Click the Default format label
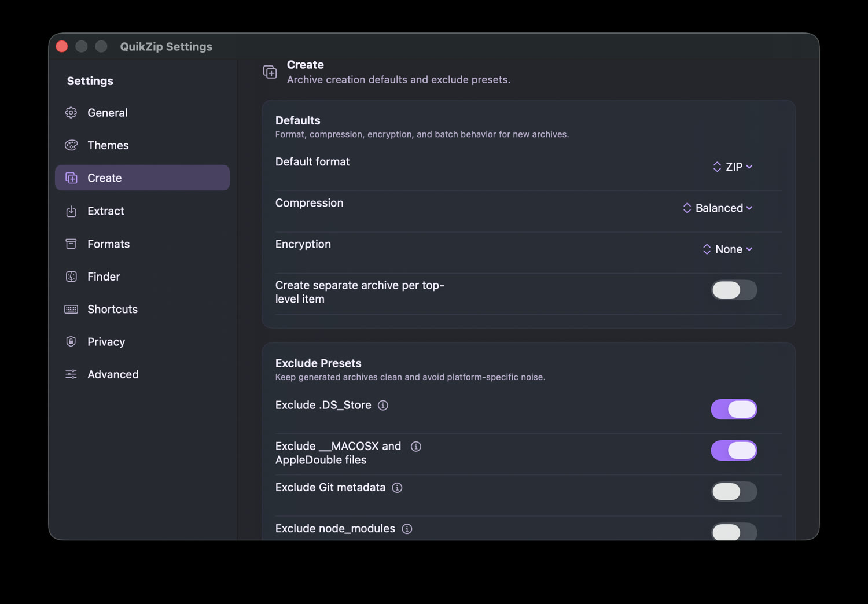Viewport: 868px width, 604px height. [x=312, y=162]
